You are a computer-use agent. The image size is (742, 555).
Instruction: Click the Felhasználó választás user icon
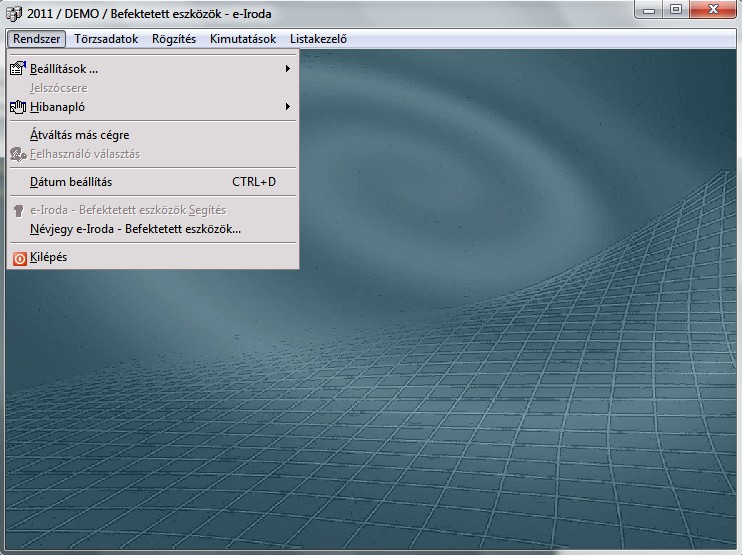18,154
